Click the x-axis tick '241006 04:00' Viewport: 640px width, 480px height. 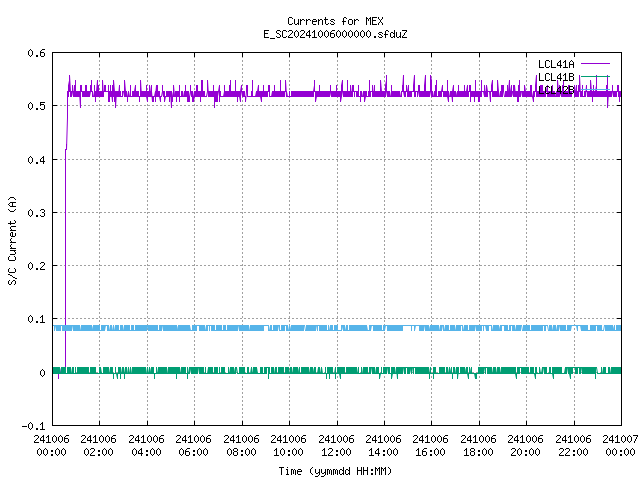147,446
